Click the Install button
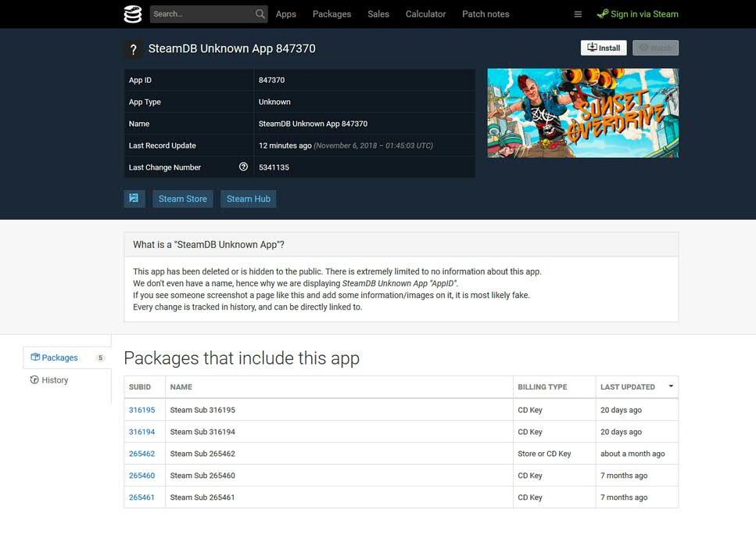This screenshot has height=535, width=756. 604,48
